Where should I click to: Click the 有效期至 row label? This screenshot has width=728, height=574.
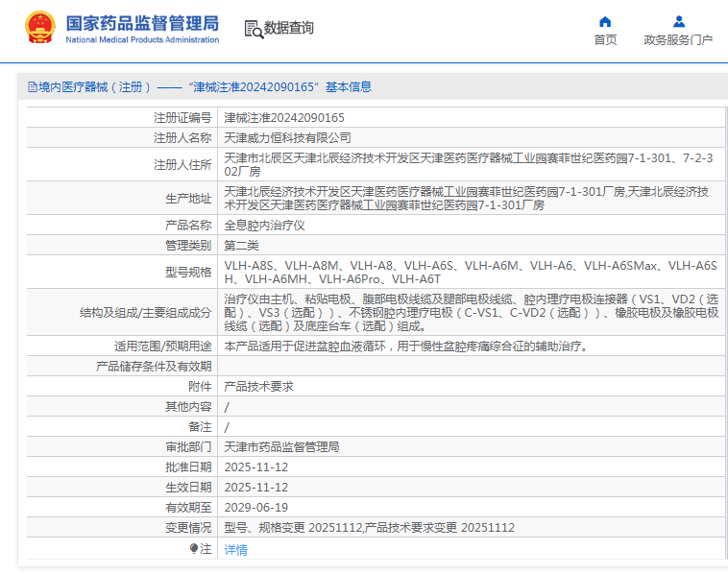[188, 508]
